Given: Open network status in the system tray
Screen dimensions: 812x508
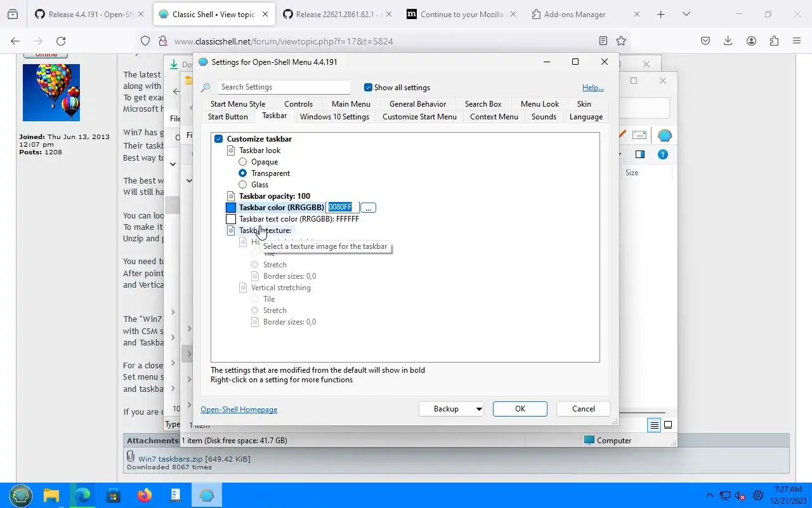Looking at the screenshot, I should coord(724,495).
